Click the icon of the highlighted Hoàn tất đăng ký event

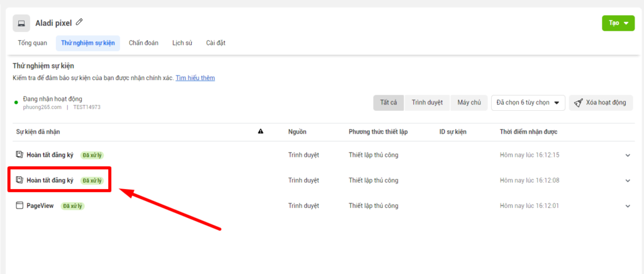coord(19,180)
